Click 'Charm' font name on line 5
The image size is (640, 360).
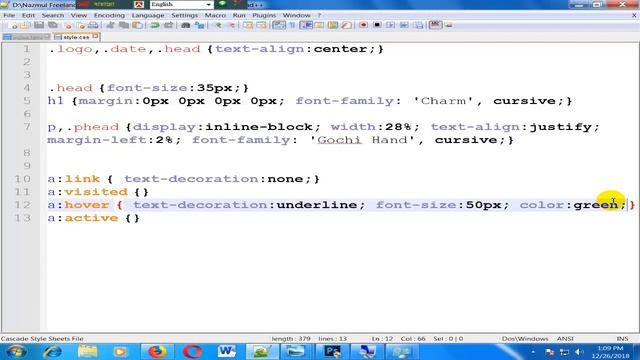click(443, 101)
